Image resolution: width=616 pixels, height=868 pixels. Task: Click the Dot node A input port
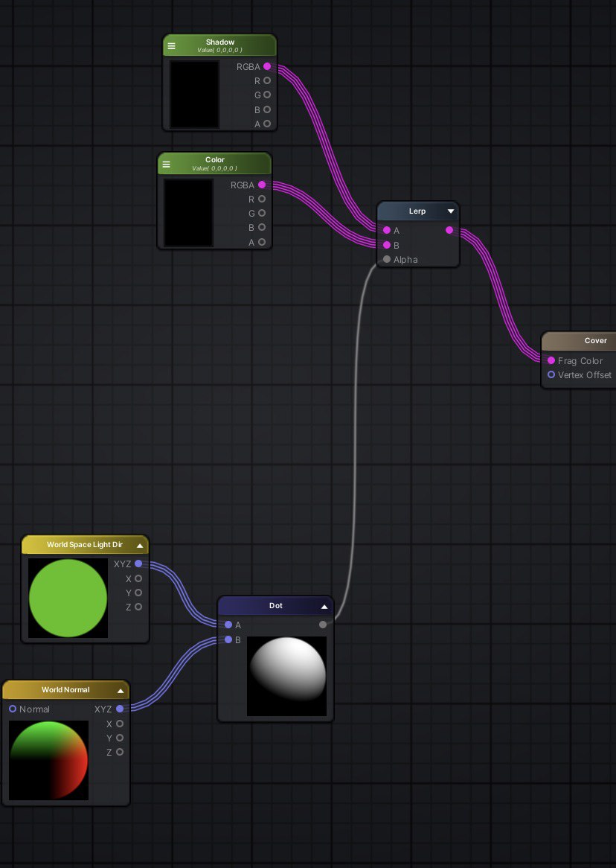pyautogui.click(x=228, y=625)
